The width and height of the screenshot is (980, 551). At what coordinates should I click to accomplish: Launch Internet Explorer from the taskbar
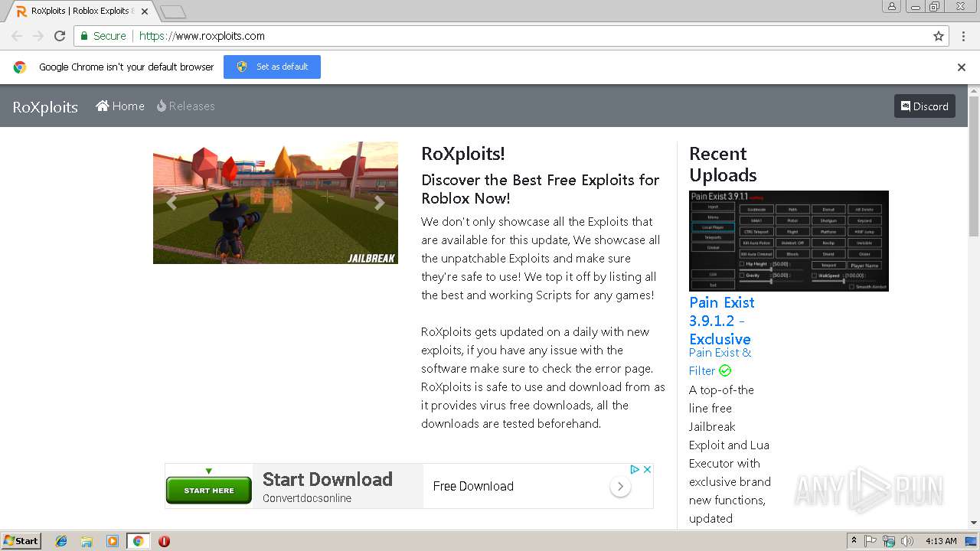(61, 541)
